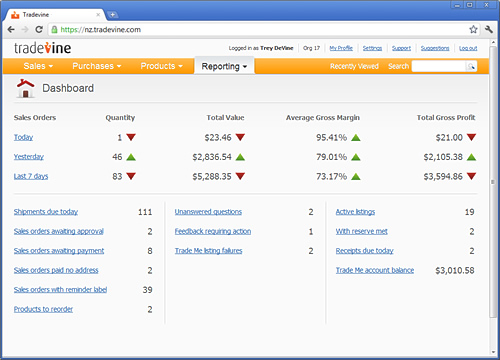Screen dimensions: 500x360
Task: Open a new browser tab
Action: 113,15
